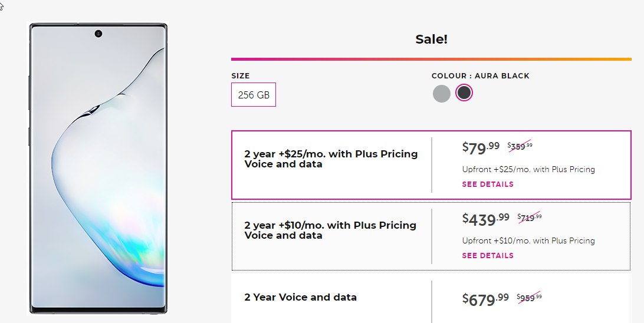Click the crossed-out $959.99 original price
Screen dimensions: 644x323
529,298
